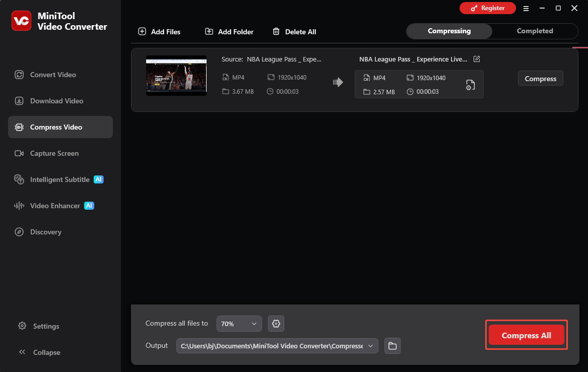Screen dimensions: 588x372
Task: Open the Download Video section
Action: click(60, 101)
